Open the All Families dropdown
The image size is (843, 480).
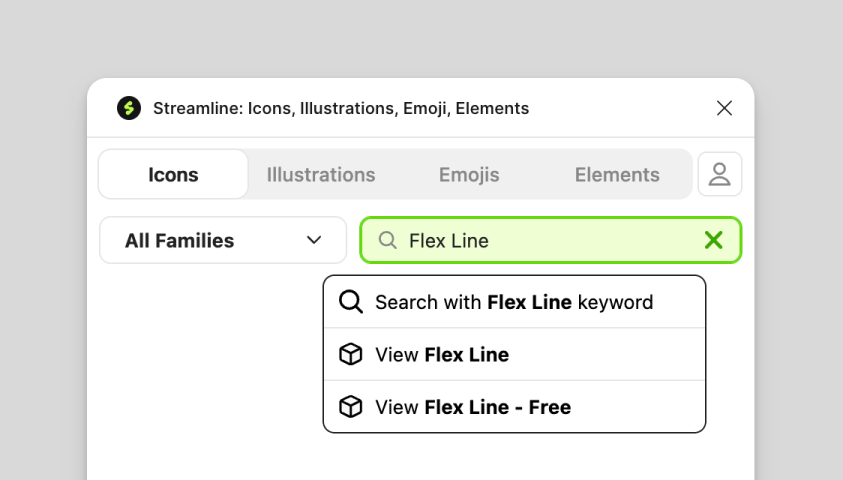pos(222,241)
